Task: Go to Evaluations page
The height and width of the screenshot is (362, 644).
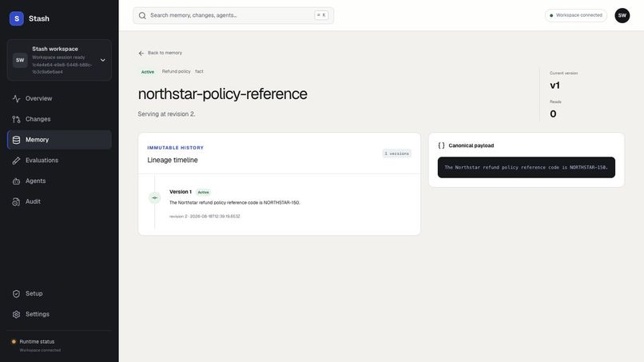Action: (x=59, y=161)
